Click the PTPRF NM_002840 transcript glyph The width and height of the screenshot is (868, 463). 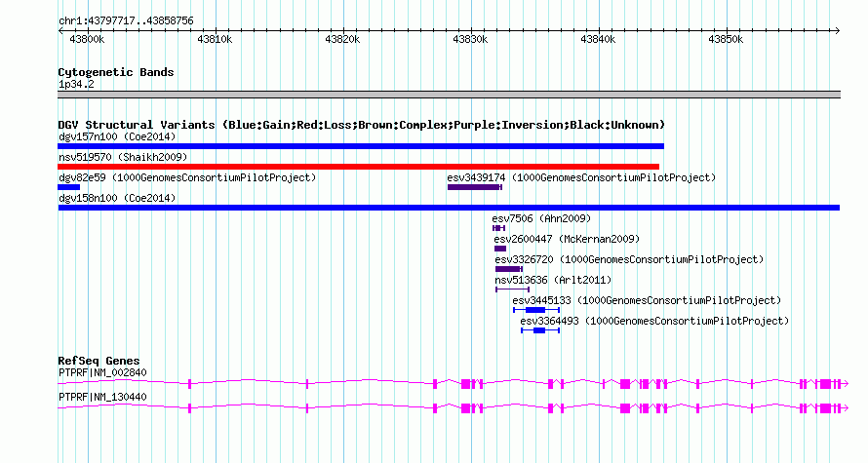click(453, 383)
